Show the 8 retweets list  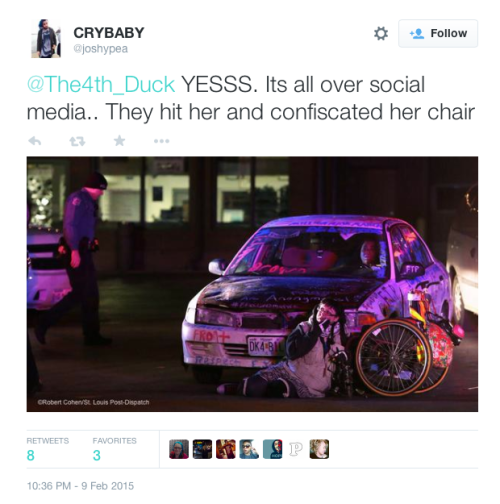[x=48, y=449]
